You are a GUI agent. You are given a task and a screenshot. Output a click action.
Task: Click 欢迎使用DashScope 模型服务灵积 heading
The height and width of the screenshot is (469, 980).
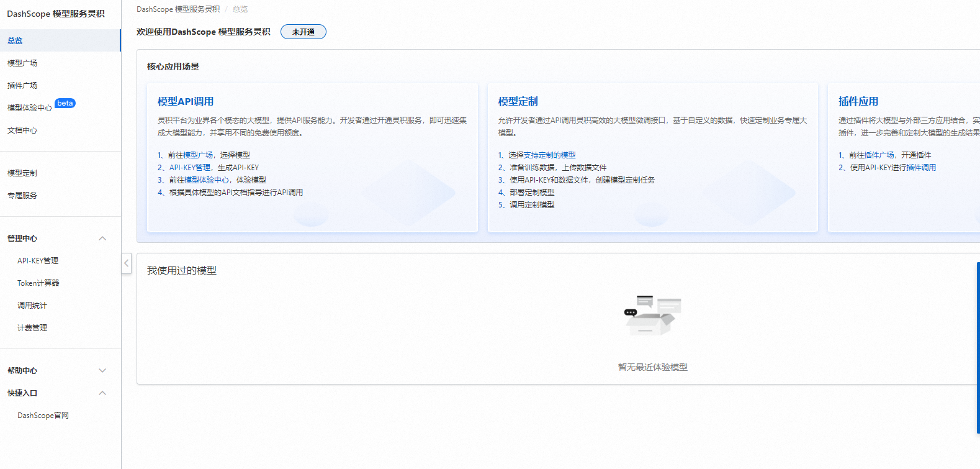(204, 32)
